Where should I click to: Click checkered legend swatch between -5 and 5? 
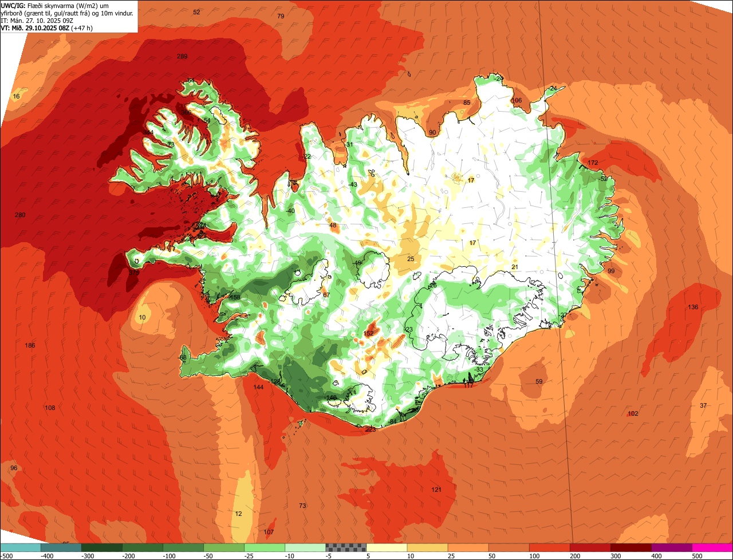(346, 547)
